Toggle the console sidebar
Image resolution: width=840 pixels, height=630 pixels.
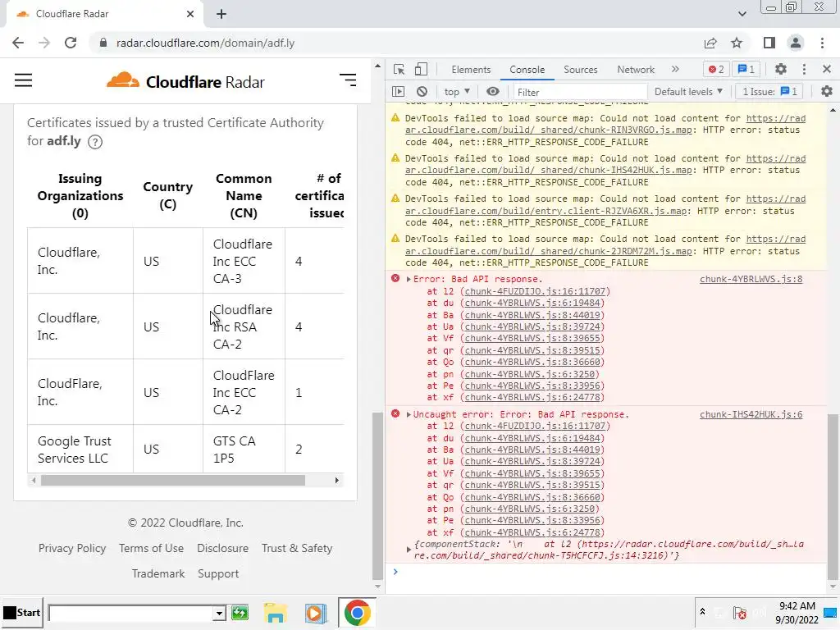pyautogui.click(x=399, y=92)
